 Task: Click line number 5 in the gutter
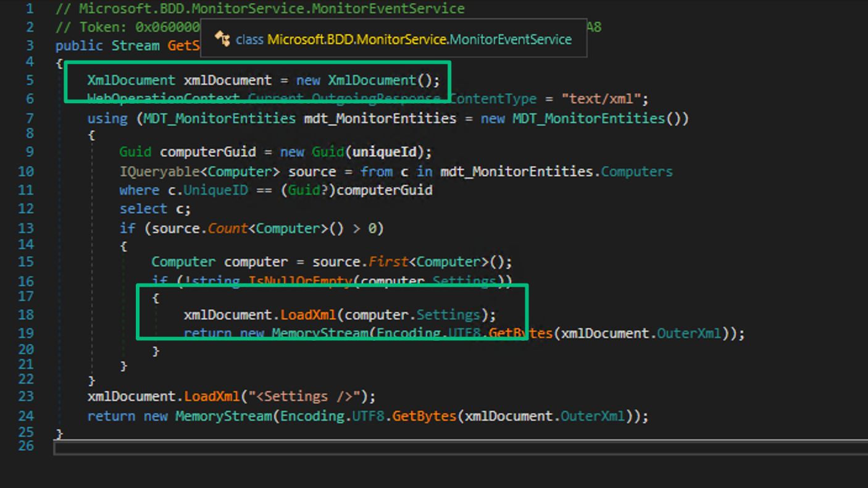[30, 80]
